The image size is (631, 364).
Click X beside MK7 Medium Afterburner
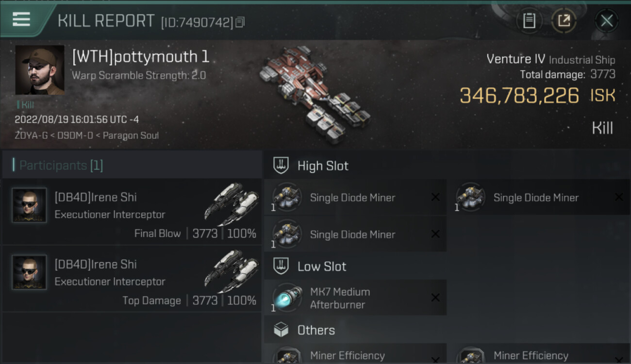click(x=435, y=298)
